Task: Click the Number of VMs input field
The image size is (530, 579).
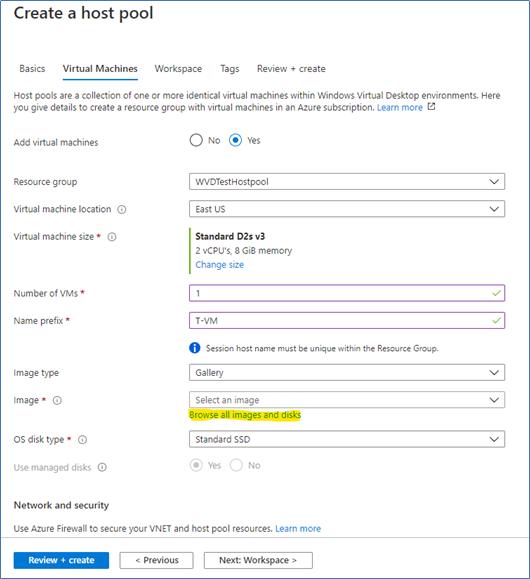Action: pos(347,293)
